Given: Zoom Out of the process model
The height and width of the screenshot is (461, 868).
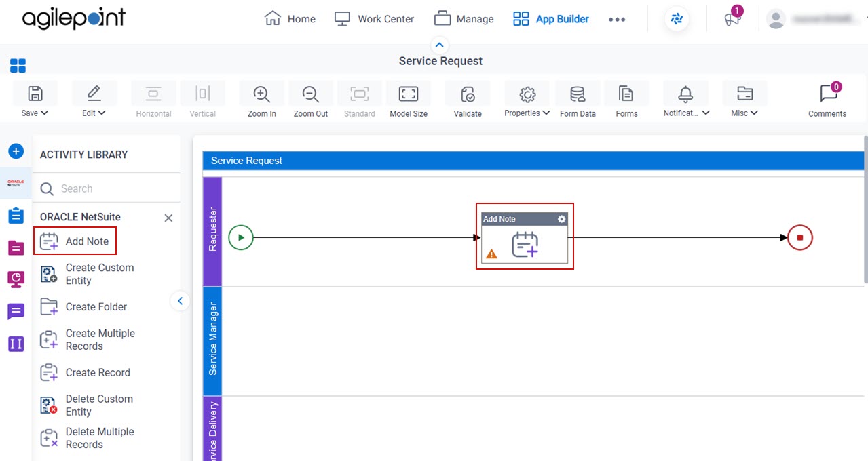Looking at the screenshot, I should coord(311,94).
